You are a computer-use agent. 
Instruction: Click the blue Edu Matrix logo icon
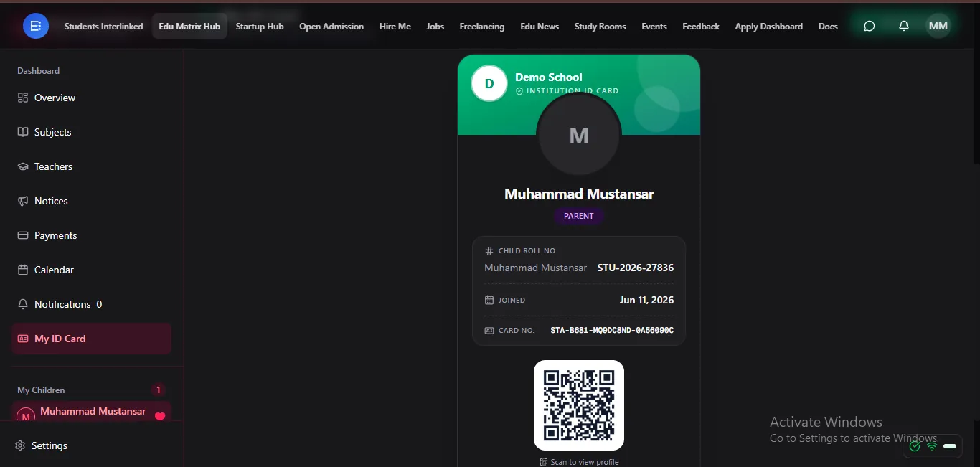click(x=35, y=26)
